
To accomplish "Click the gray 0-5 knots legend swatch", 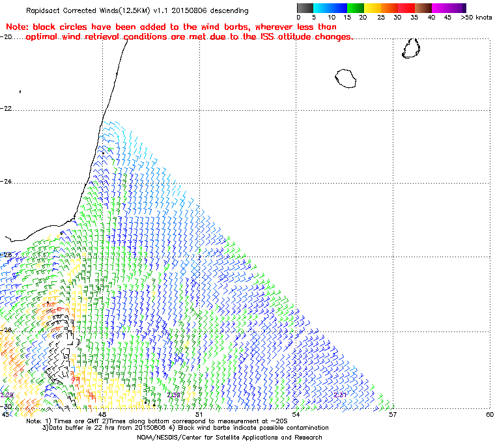I will [305, 8].
